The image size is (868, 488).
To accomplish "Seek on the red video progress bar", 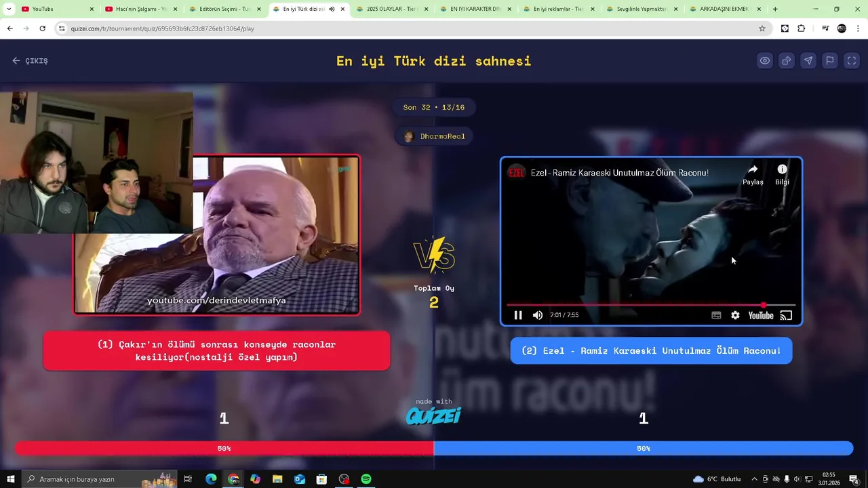I will pos(651,305).
